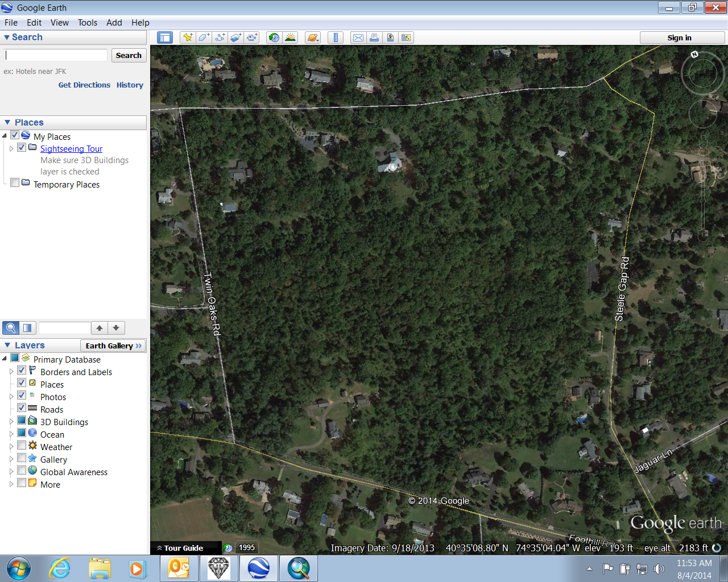Viewport: 728px width, 582px height.
Task: Expand the Ocean layer node
Action: (11, 434)
